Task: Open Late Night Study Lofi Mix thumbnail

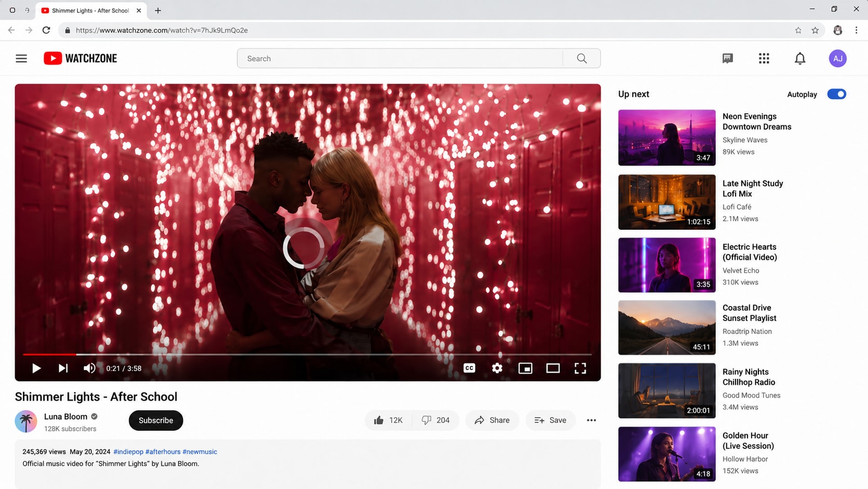Action: click(x=667, y=202)
